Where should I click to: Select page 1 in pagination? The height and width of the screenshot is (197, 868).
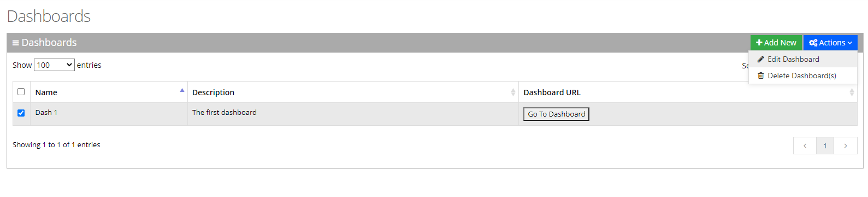(825, 146)
